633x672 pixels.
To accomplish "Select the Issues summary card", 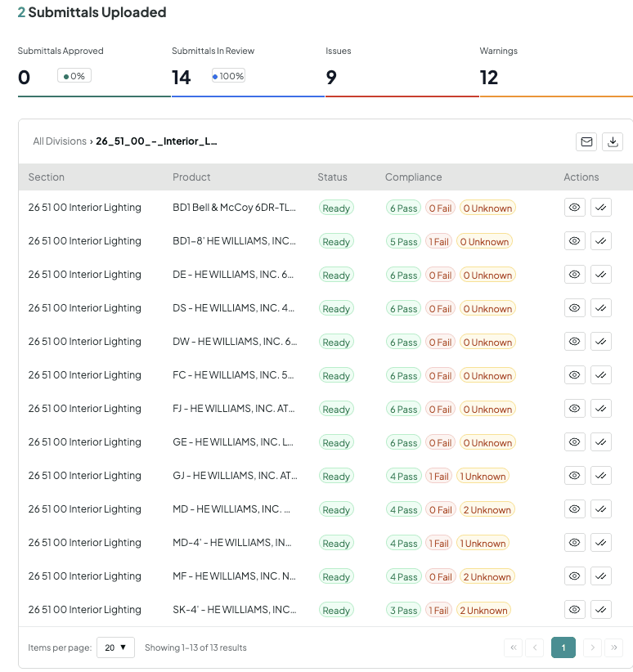I will pos(402,69).
